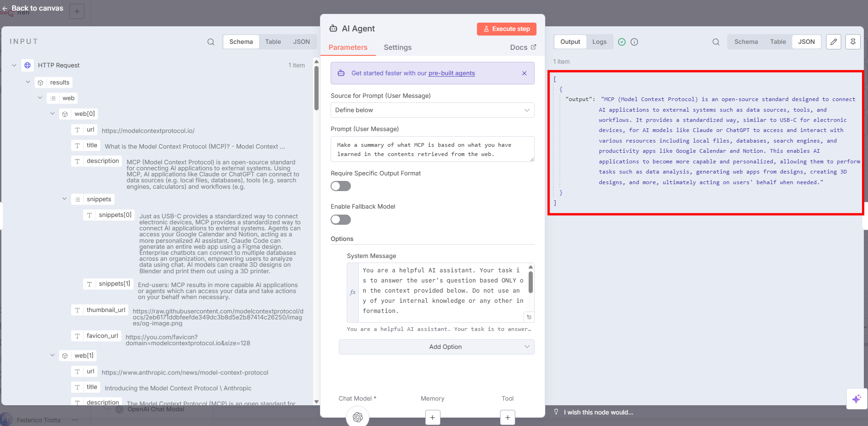Screen dimensions: 868x426
Task: Select the results object pill
Action: pyautogui.click(x=54, y=82)
